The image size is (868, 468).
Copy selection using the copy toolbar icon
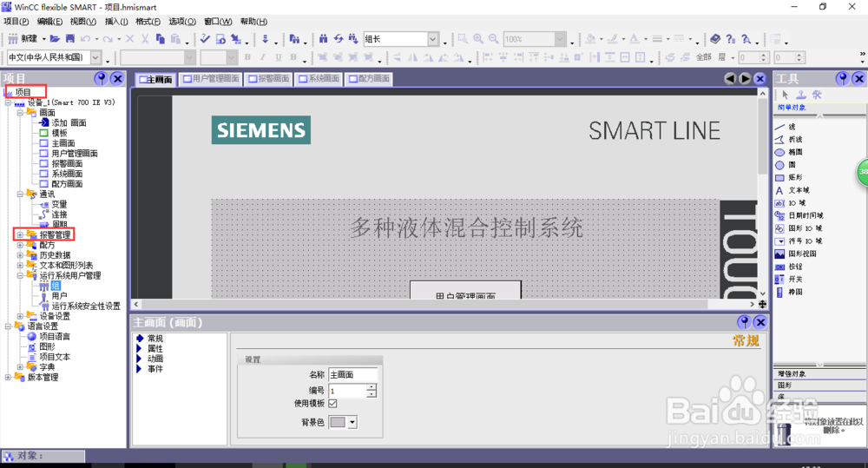[x=161, y=39]
